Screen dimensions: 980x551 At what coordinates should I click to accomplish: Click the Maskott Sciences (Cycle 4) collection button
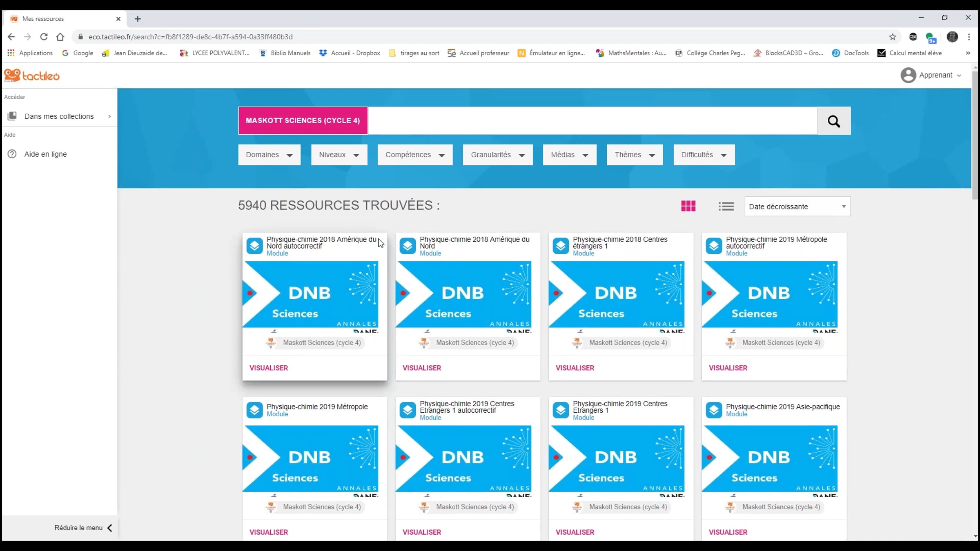(303, 121)
